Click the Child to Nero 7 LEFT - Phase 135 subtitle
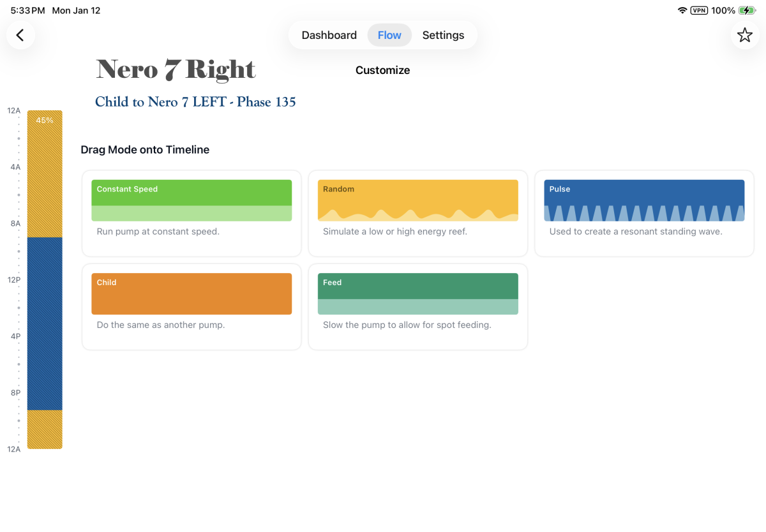Screen dimensions: 766x532 (195, 102)
